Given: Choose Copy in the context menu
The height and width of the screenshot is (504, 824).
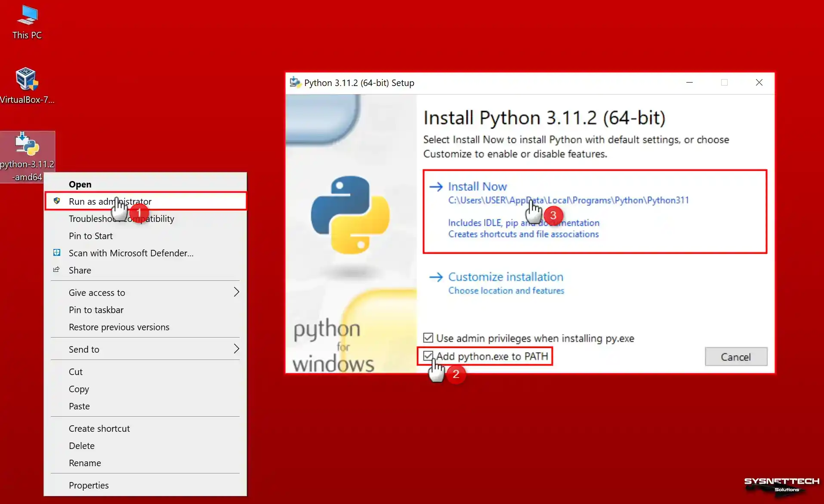Looking at the screenshot, I should click(x=145, y=389).
